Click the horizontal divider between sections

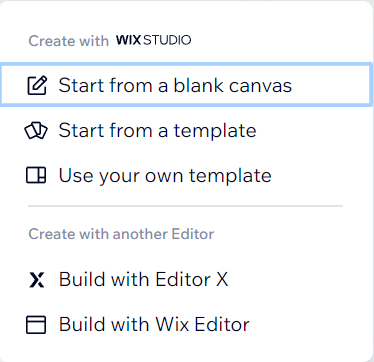coord(185,206)
